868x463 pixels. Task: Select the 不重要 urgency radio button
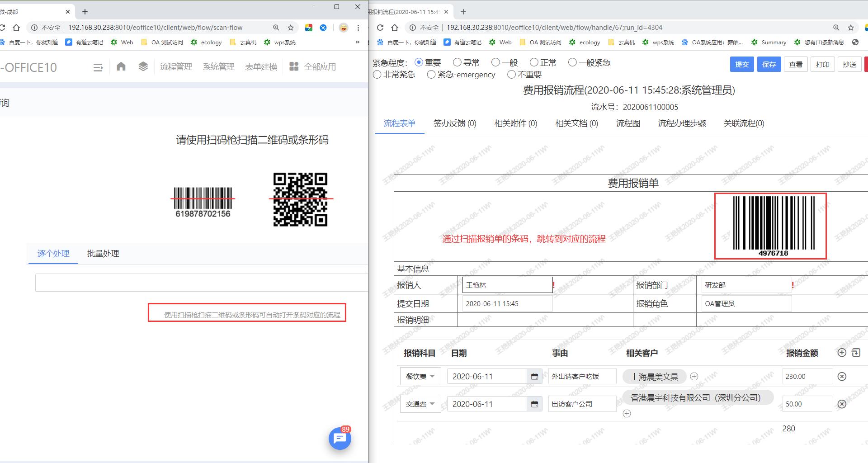(x=511, y=74)
